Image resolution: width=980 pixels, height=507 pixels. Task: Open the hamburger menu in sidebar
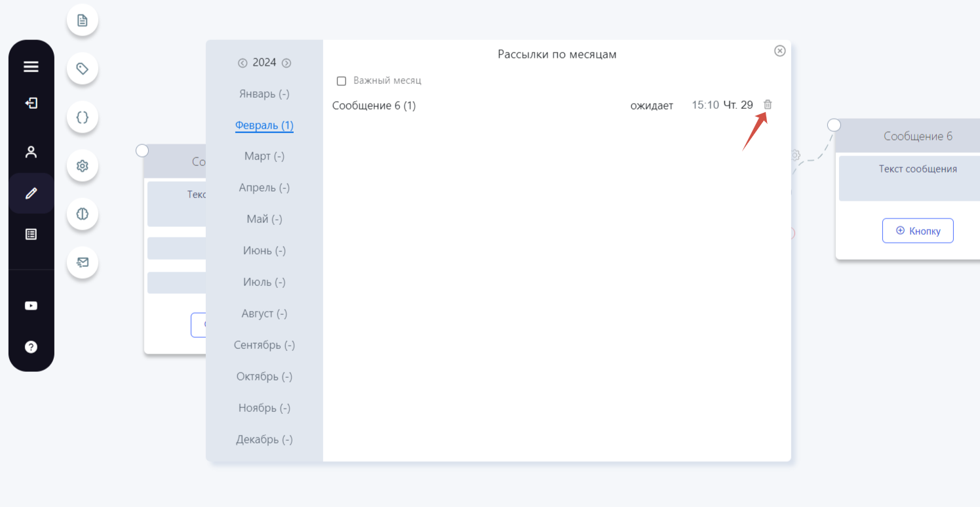(x=31, y=67)
